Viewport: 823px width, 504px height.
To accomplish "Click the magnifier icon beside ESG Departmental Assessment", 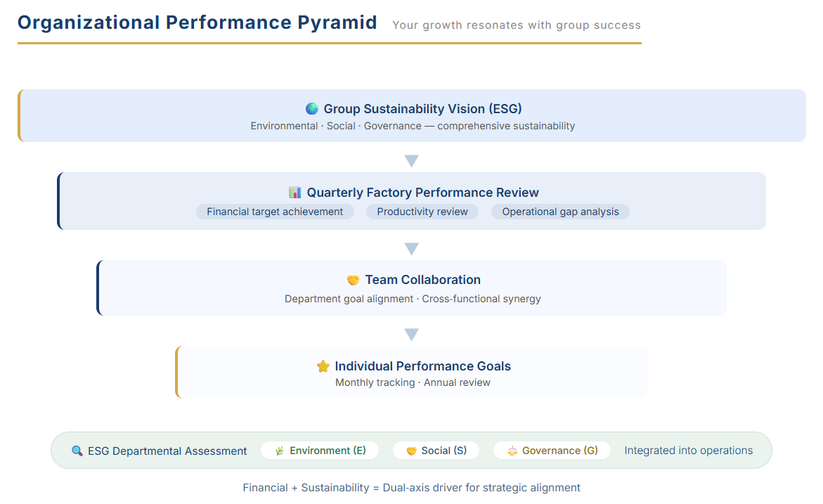I will click(77, 451).
